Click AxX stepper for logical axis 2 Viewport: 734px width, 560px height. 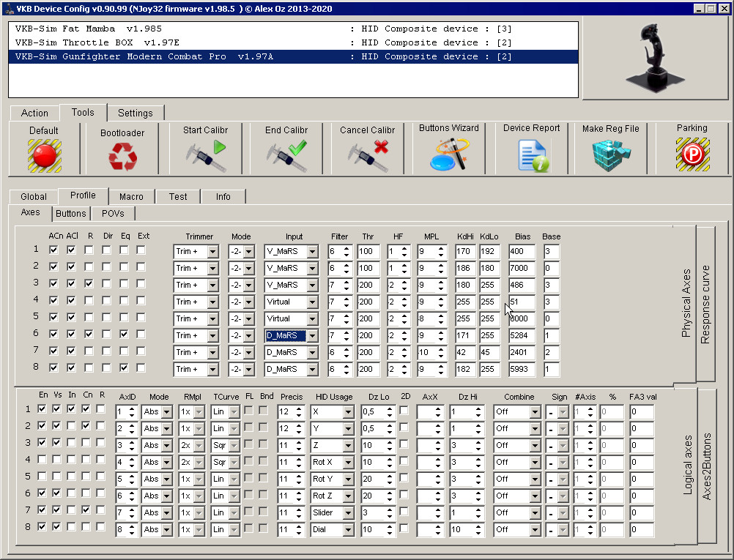[438, 428]
